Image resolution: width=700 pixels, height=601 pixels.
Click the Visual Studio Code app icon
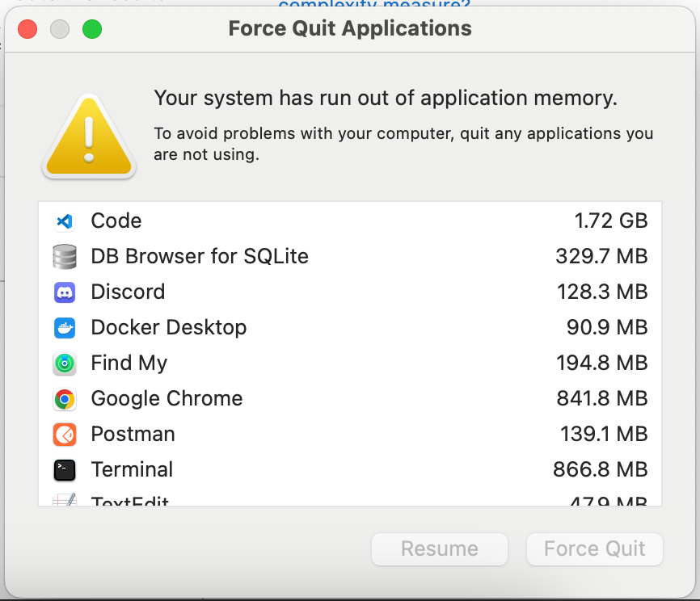tap(65, 221)
